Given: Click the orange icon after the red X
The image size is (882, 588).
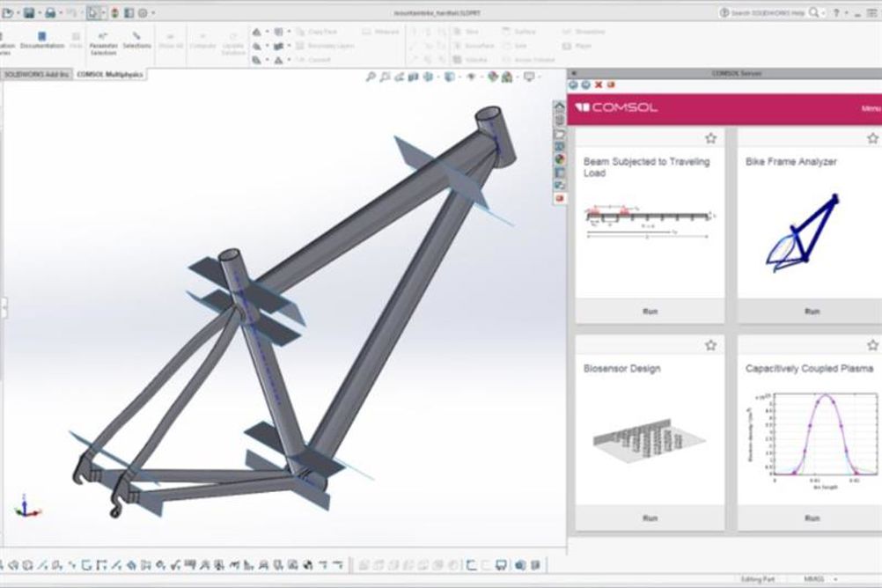Looking at the screenshot, I should tap(610, 85).
